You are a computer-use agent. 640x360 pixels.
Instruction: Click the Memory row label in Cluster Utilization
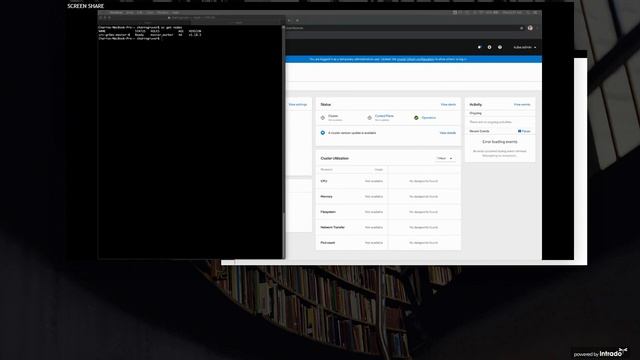click(327, 196)
